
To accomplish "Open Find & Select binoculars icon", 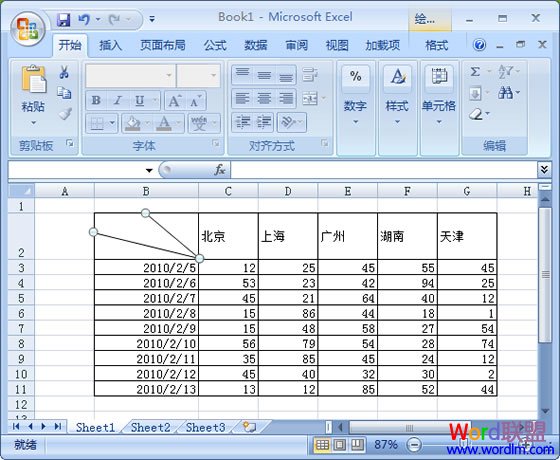I will pyautogui.click(x=505, y=93).
